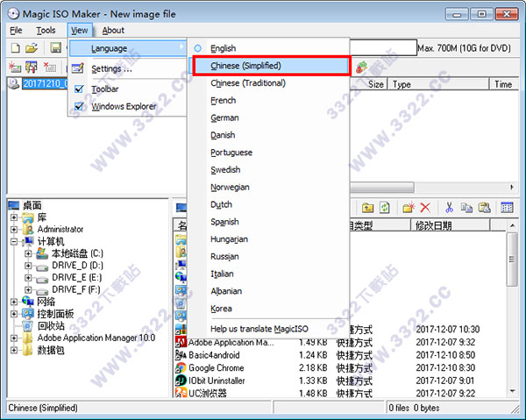Viewport: 526px width, 420px height.
Task: Expand the Administrator tree node
Action: 14,230
